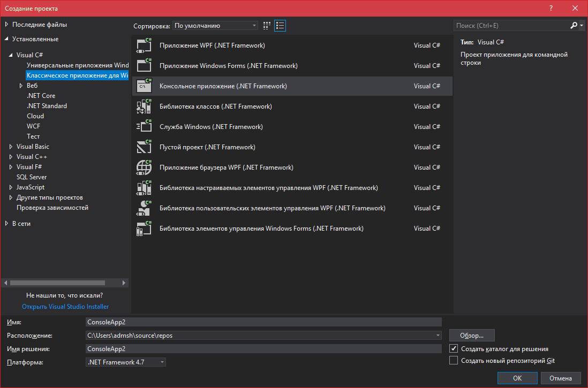Click the tree scrollbar right arrow
The height and width of the screenshot is (388, 588).
tap(124, 283)
